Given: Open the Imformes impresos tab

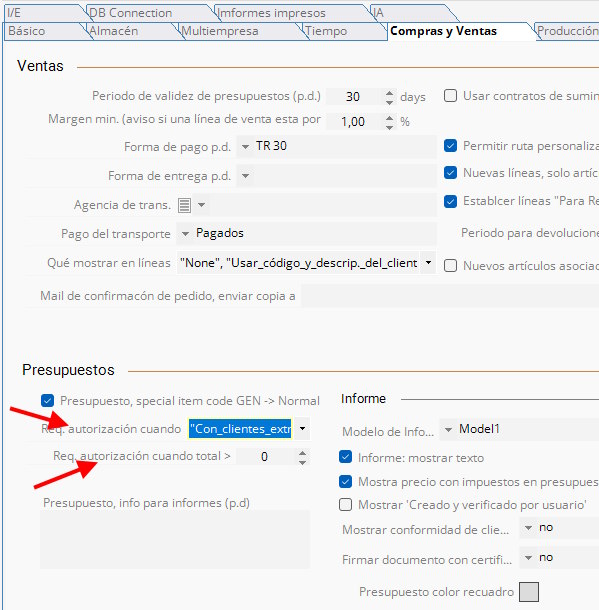Looking at the screenshot, I should click(271, 13).
